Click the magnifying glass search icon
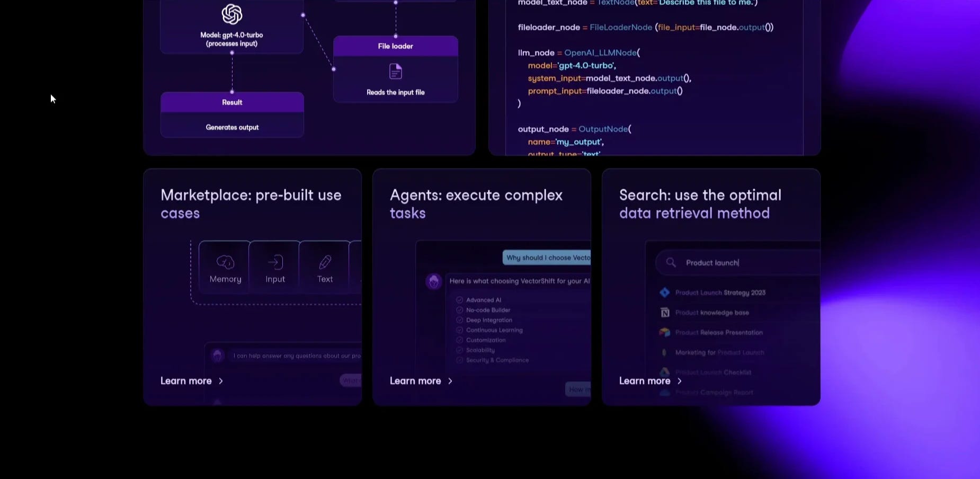 click(671, 262)
